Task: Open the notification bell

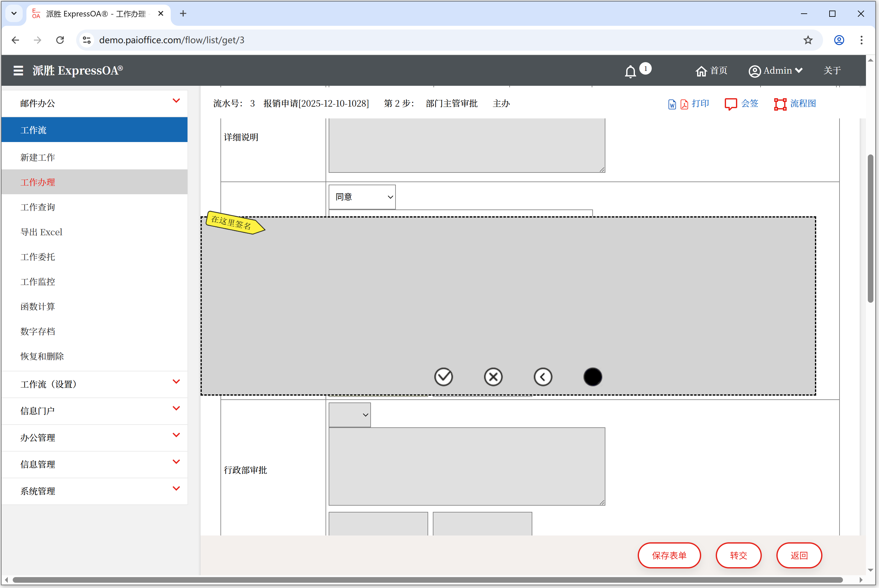Action: coord(630,71)
